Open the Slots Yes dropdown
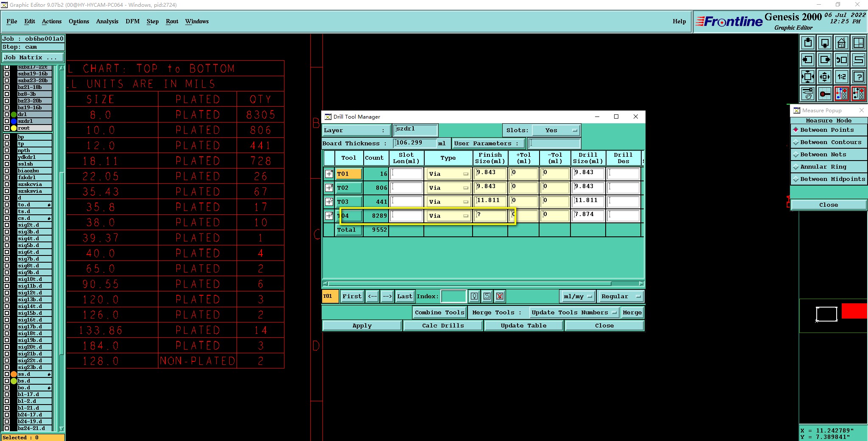This screenshot has height=441, width=868. coord(556,130)
